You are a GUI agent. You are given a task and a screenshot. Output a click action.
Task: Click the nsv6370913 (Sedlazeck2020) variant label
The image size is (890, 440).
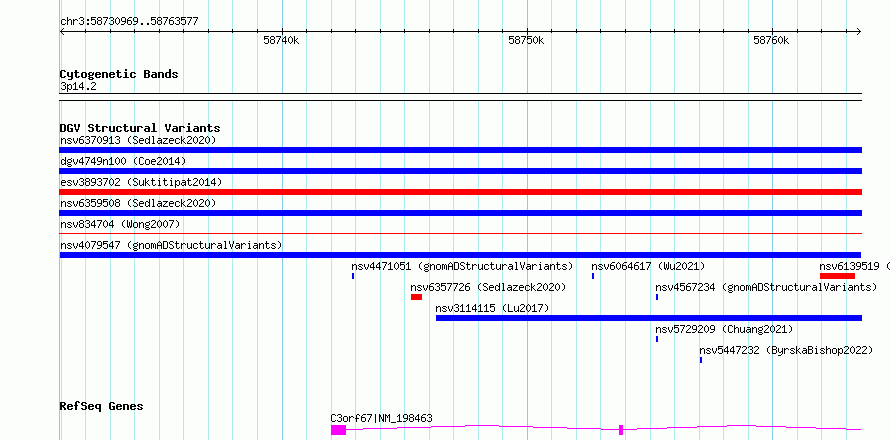tap(138, 140)
